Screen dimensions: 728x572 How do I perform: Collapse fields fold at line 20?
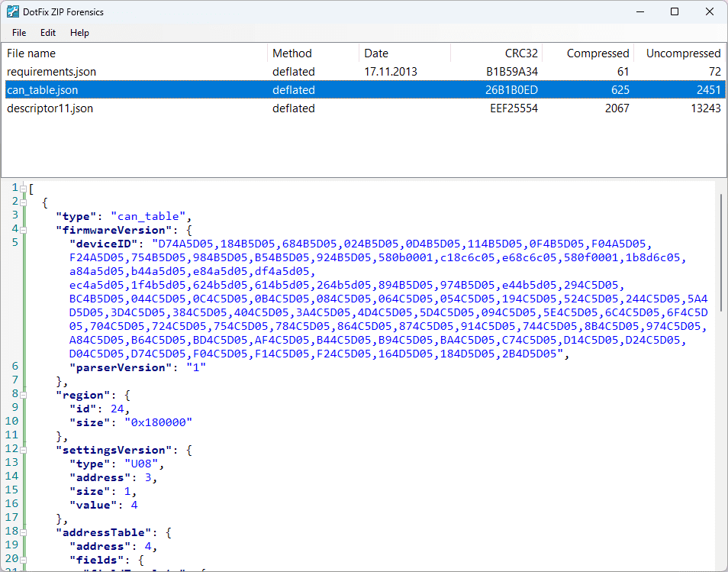23,560
